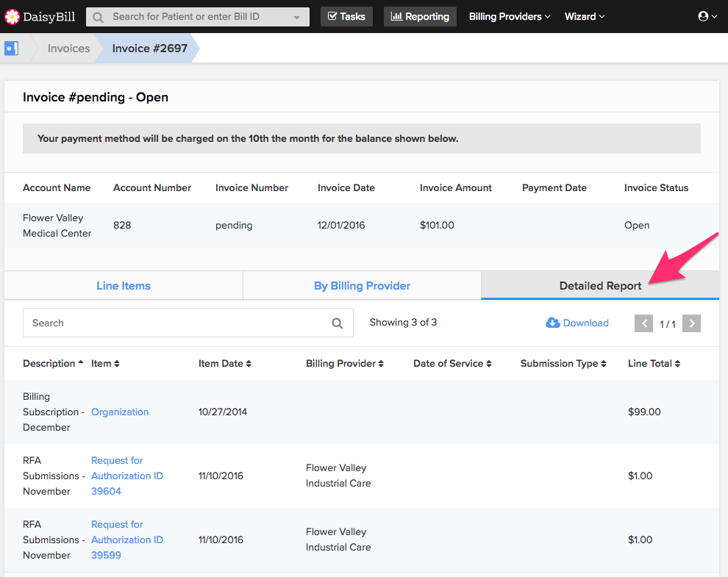Click Flower Valley Medical Center account name
The image size is (728, 577).
coord(57,226)
